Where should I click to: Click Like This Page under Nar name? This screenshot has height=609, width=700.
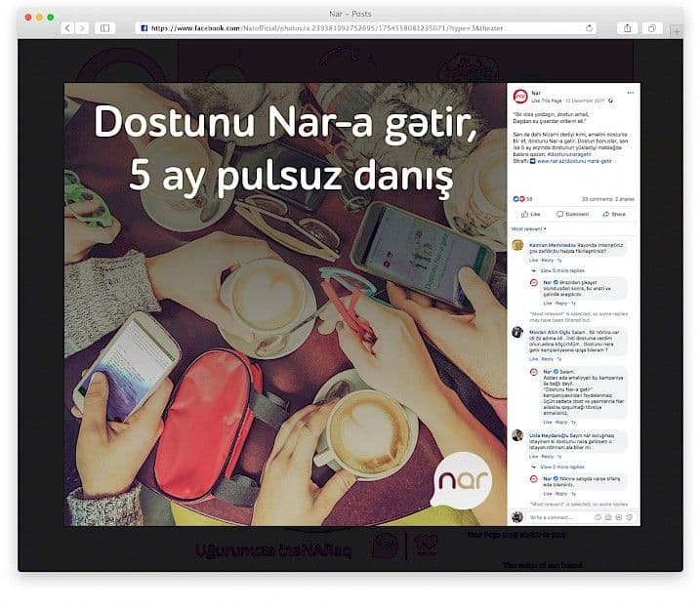pos(547,101)
